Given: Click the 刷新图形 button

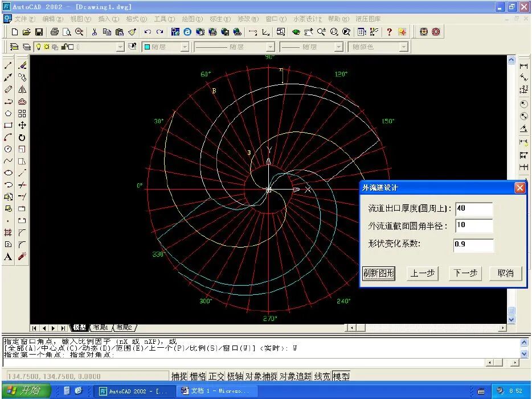Looking at the screenshot, I should tap(379, 273).
